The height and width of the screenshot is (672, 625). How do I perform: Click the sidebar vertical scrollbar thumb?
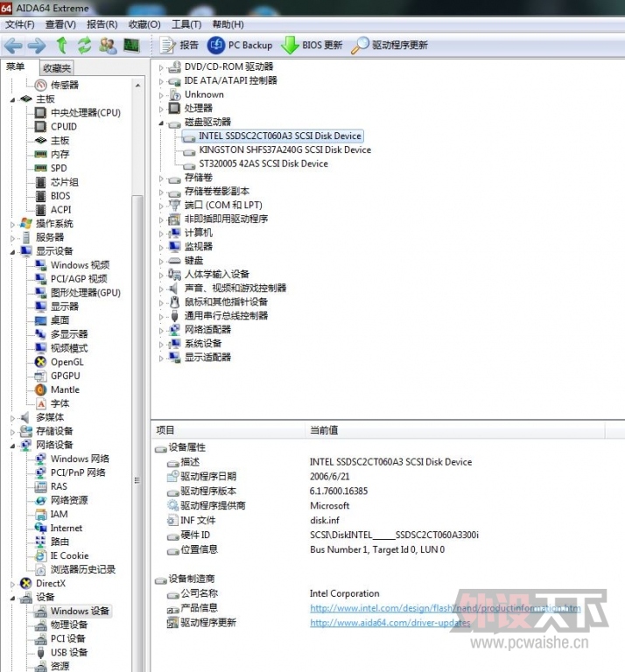pyautogui.click(x=137, y=433)
